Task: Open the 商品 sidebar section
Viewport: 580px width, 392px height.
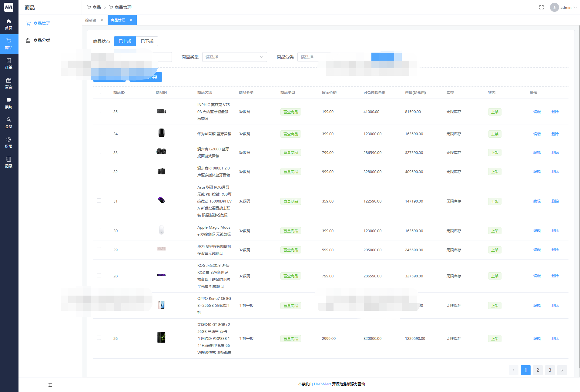Action: tap(9, 44)
